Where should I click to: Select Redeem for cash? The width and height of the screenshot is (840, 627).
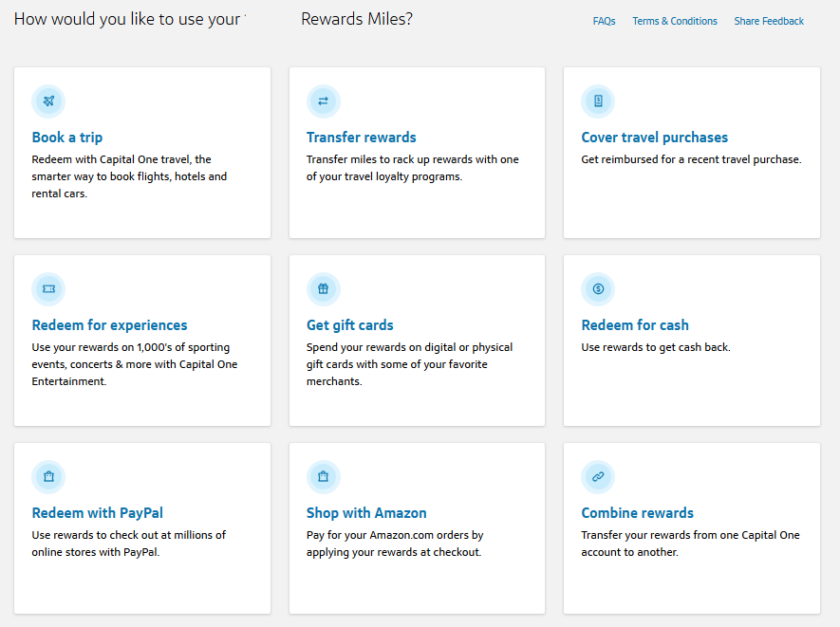click(635, 324)
